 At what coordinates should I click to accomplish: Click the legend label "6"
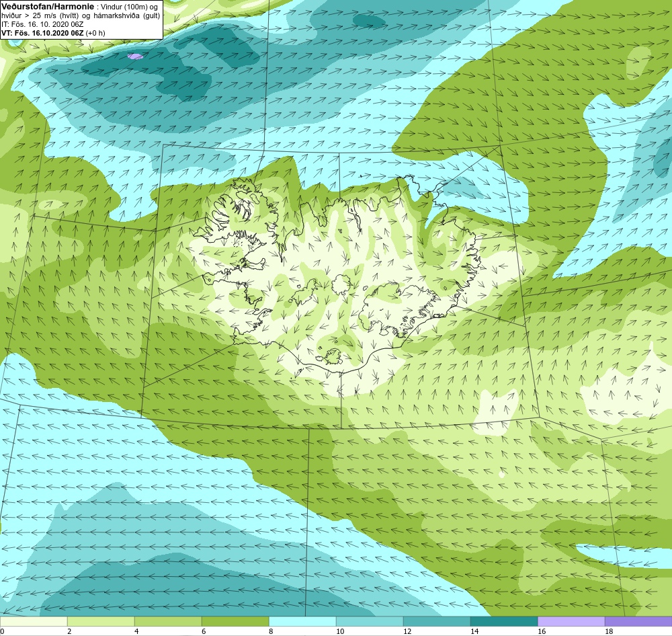coord(204,631)
